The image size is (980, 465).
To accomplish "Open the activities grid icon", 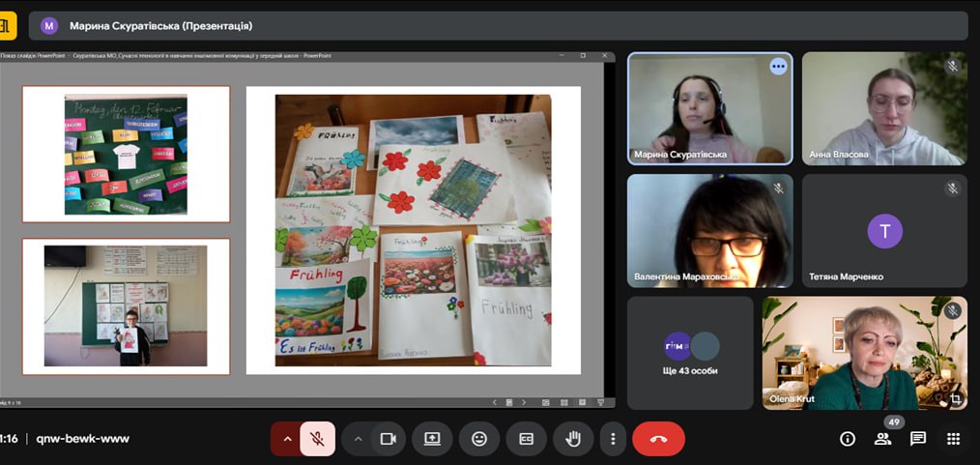I will tap(953, 439).
